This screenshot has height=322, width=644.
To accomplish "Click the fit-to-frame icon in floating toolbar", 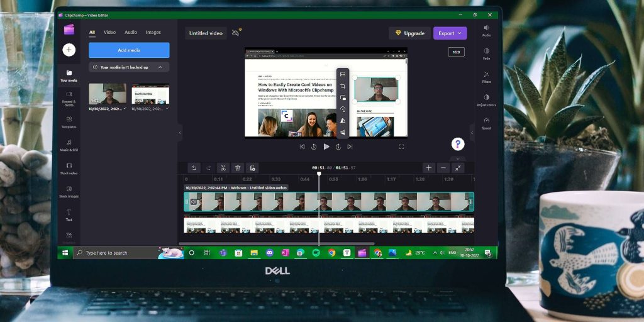I will [343, 74].
